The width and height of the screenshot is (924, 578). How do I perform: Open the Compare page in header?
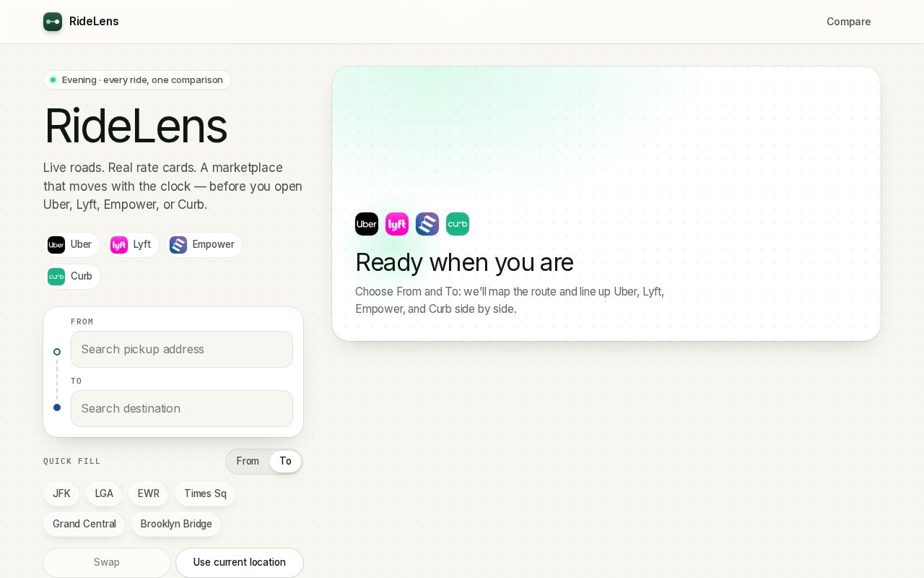[x=849, y=22]
